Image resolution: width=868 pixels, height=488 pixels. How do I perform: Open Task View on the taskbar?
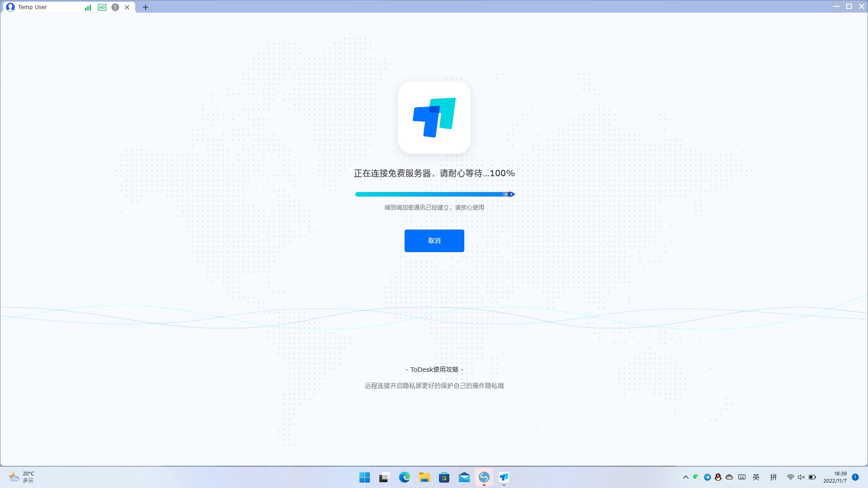[x=384, y=477]
